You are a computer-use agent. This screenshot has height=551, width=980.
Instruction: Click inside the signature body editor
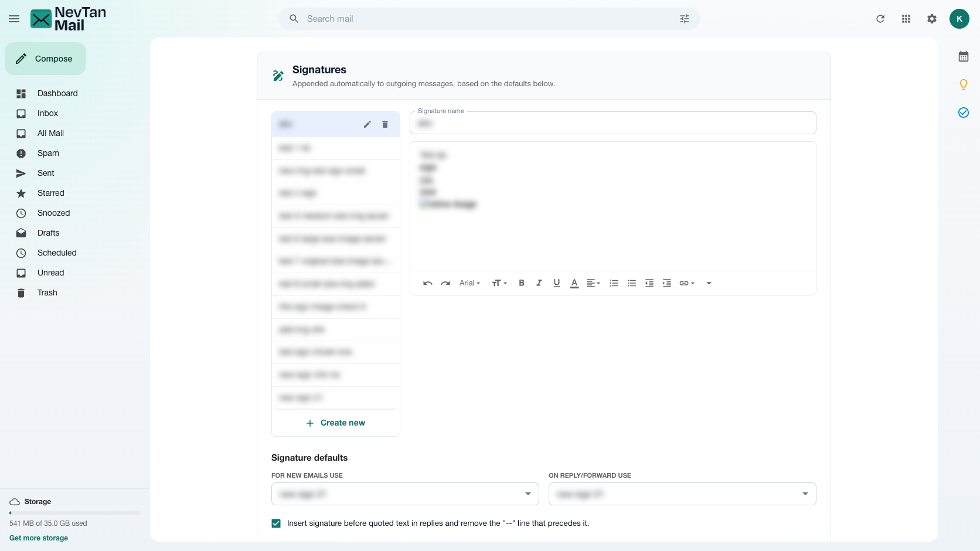[x=613, y=206]
